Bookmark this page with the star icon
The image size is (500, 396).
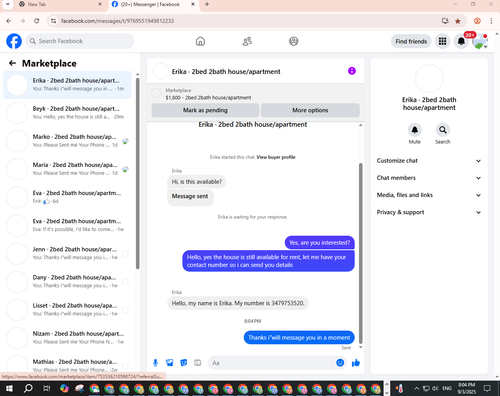point(458,21)
